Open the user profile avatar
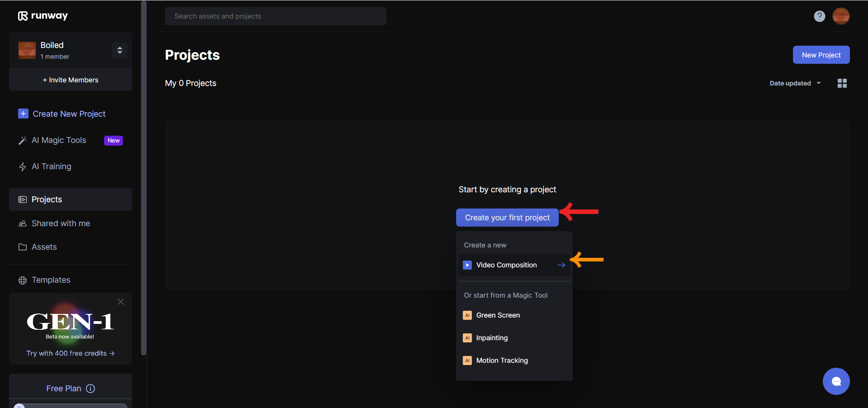 (841, 16)
